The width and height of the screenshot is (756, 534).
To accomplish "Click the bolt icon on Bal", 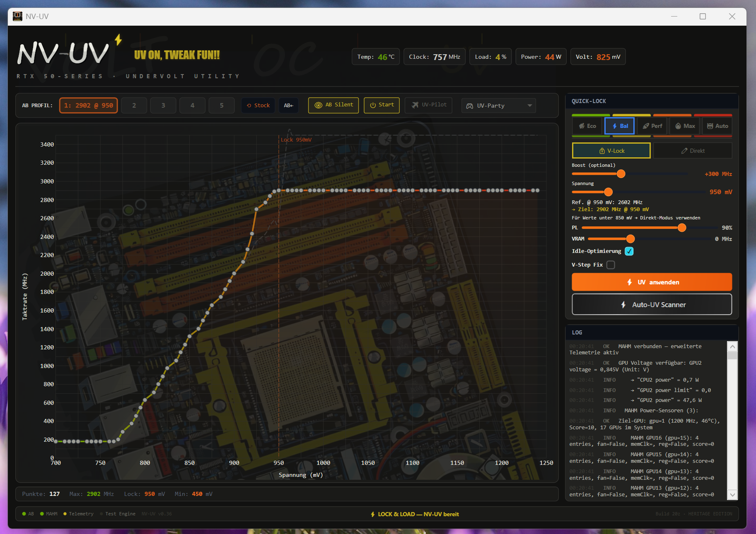I will 615,126.
